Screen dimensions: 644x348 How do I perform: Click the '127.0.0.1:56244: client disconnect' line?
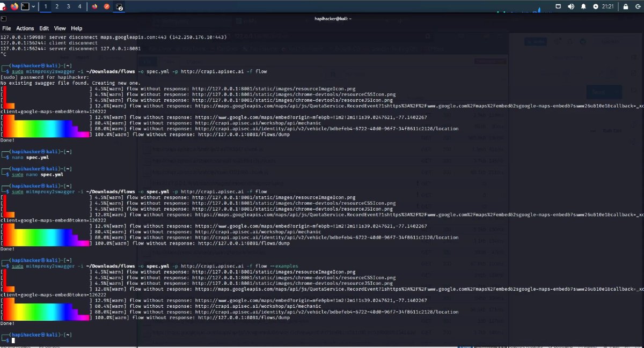pyautogui.click(x=49, y=43)
